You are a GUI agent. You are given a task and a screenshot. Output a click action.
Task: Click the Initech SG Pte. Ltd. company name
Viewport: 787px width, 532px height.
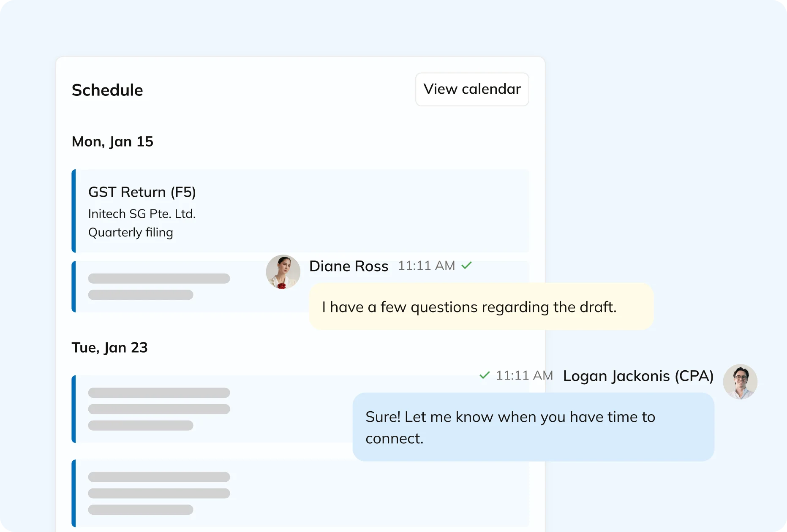[x=142, y=214]
